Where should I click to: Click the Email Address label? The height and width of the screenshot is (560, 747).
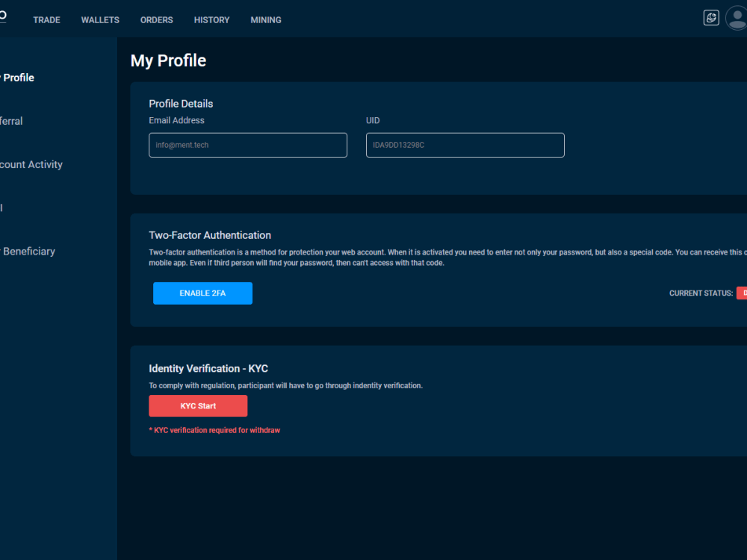(176, 120)
